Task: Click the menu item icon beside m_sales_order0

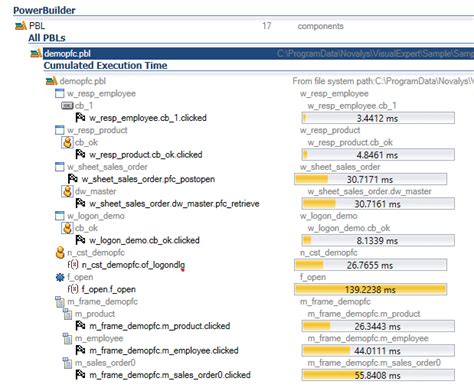Action: coord(68,363)
